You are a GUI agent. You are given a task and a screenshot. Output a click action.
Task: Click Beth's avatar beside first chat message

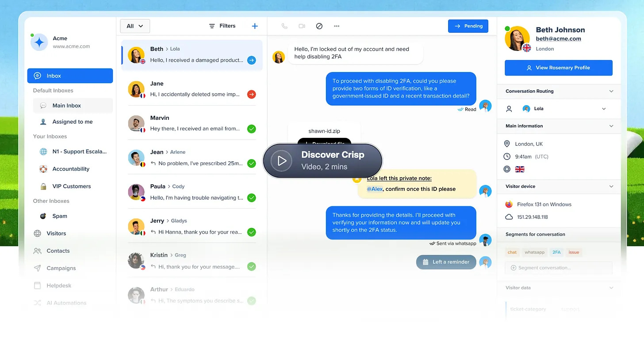click(x=279, y=57)
